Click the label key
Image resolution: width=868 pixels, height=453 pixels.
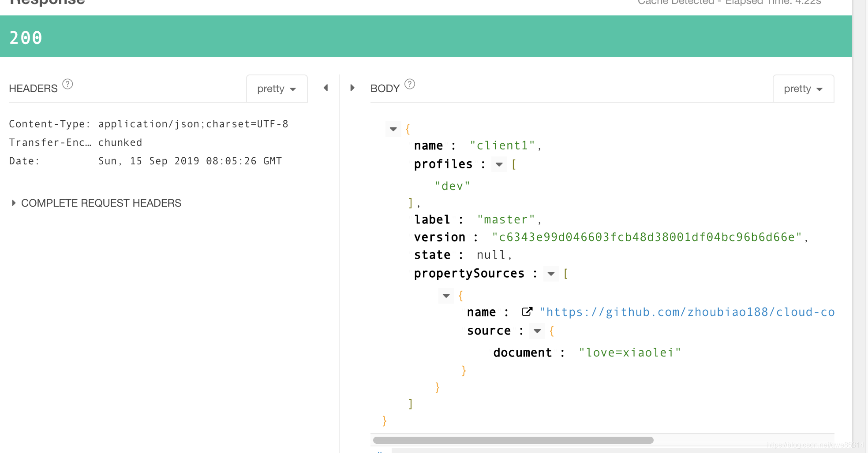(x=432, y=219)
